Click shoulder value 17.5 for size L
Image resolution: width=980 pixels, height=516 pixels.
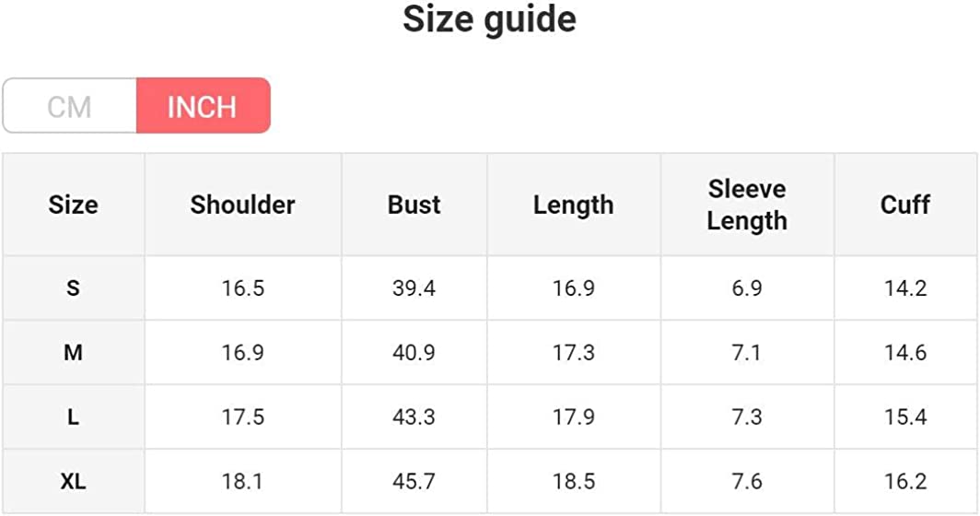click(x=242, y=417)
